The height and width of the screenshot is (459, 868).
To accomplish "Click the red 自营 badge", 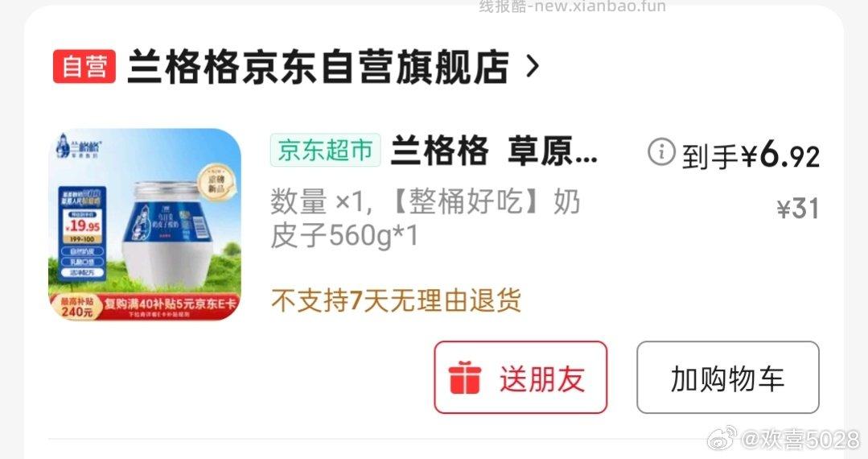I will [84, 67].
